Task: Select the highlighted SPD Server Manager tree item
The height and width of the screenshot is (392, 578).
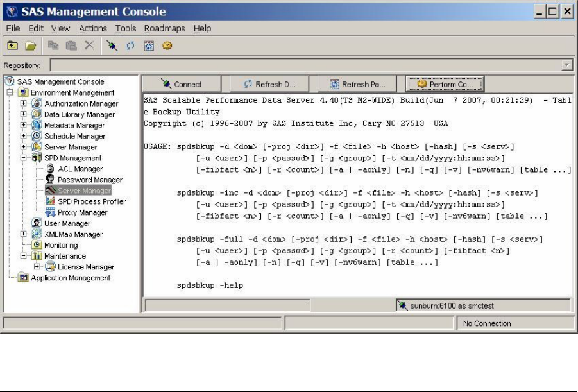Action: (78, 191)
